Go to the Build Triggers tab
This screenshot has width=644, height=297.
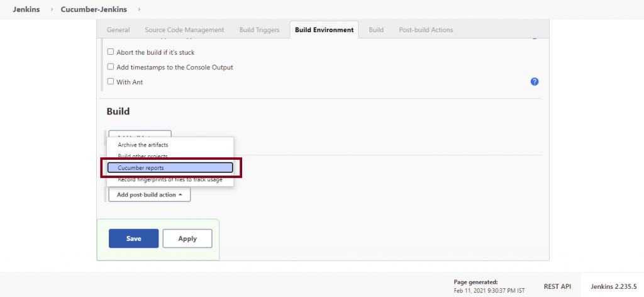[260, 30]
